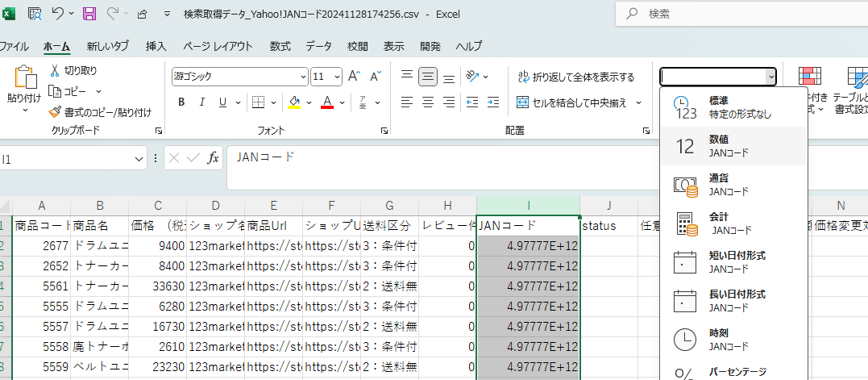Align text left
Image resolution: width=868 pixels, height=380 pixels.
coord(407,102)
